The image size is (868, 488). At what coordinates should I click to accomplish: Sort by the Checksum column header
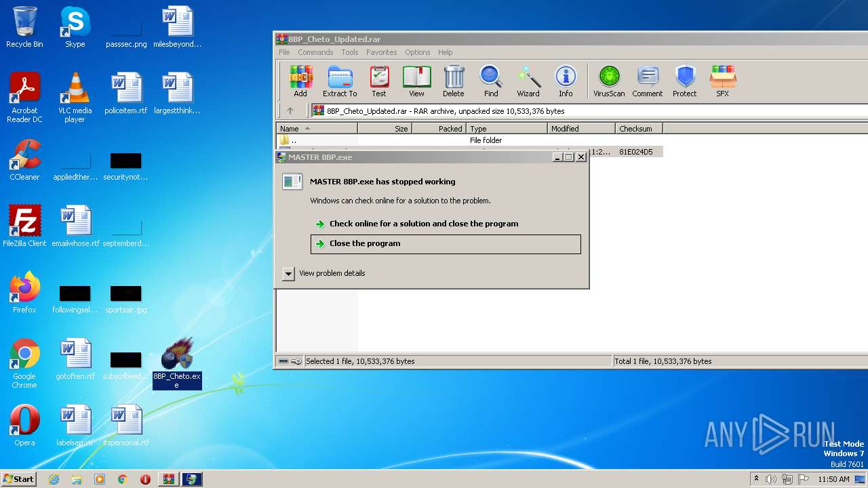click(x=639, y=128)
